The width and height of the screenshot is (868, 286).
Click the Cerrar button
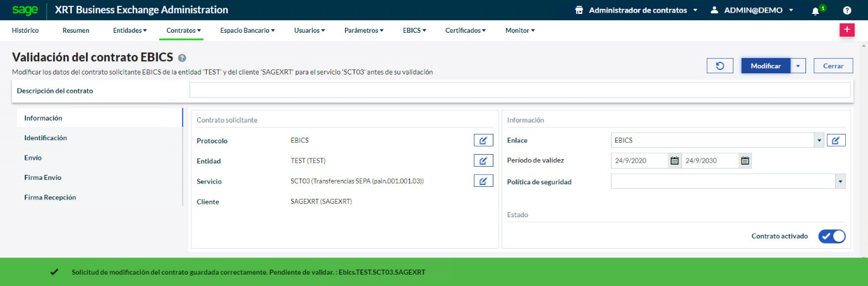coord(833,66)
